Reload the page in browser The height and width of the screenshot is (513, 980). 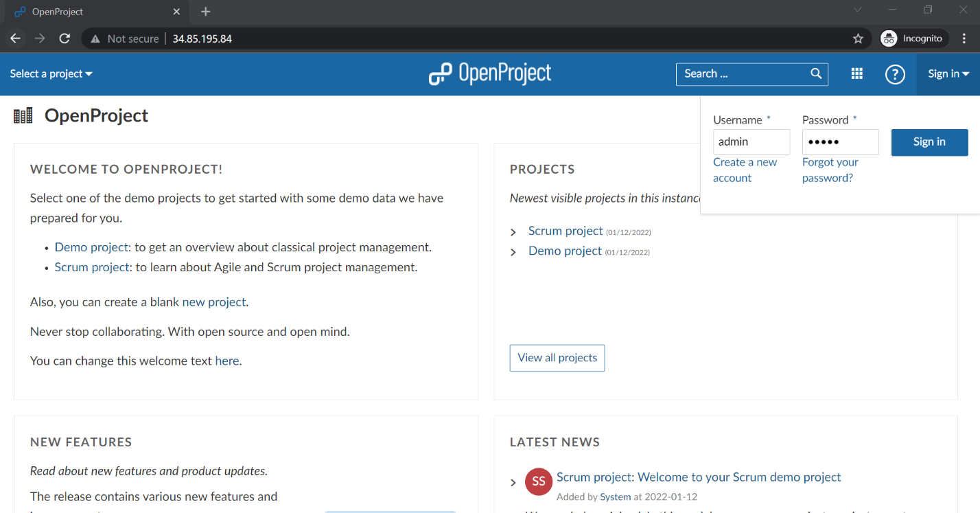pos(65,38)
